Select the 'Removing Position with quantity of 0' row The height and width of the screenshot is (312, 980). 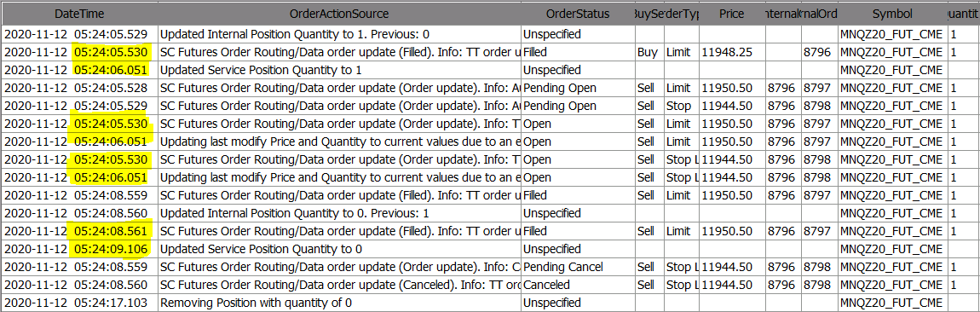pyautogui.click(x=490, y=303)
